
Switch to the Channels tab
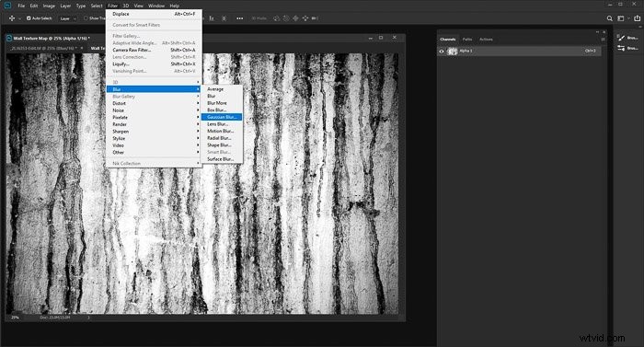coord(448,39)
